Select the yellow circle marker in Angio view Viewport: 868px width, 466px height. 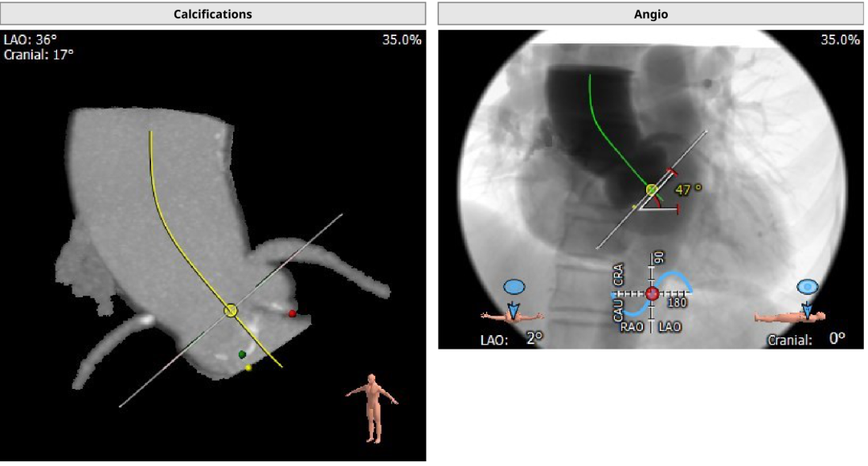point(652,190)
